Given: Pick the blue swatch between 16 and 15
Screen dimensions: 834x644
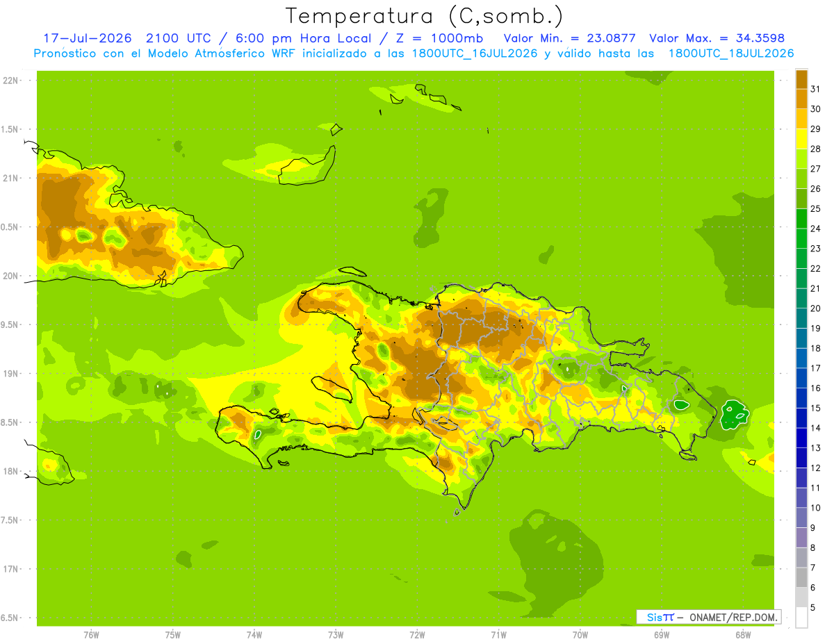Looking at the screenshot, I should [801, 398].
